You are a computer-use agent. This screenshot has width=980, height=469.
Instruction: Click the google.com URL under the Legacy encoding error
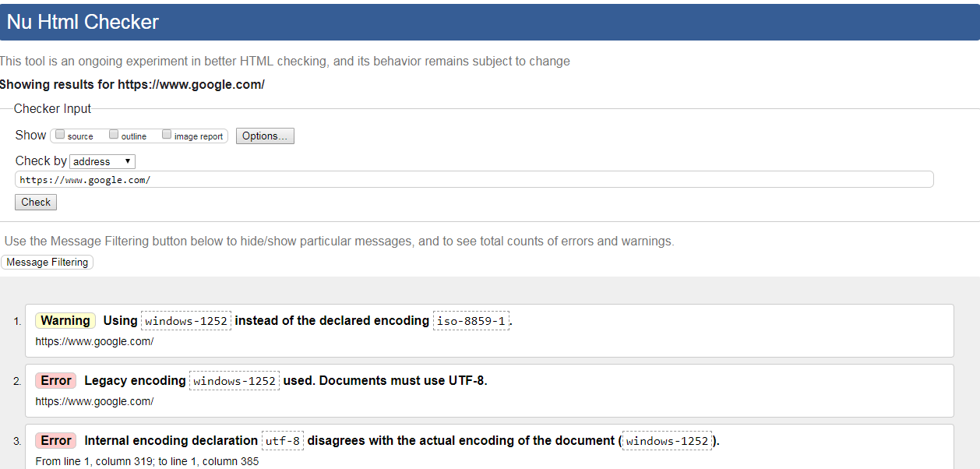94,401
